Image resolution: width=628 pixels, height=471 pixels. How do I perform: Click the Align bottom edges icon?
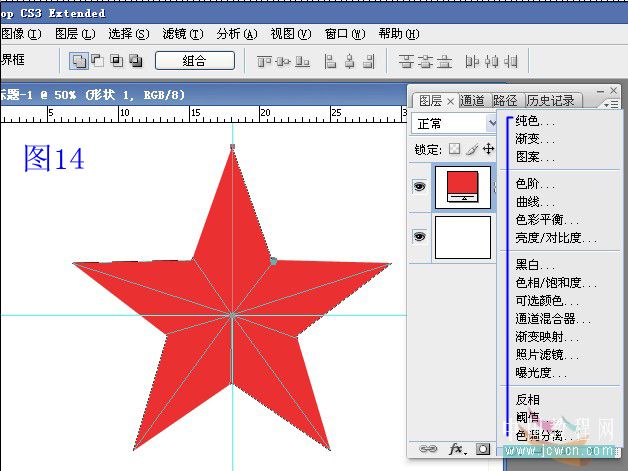[303, 62]
